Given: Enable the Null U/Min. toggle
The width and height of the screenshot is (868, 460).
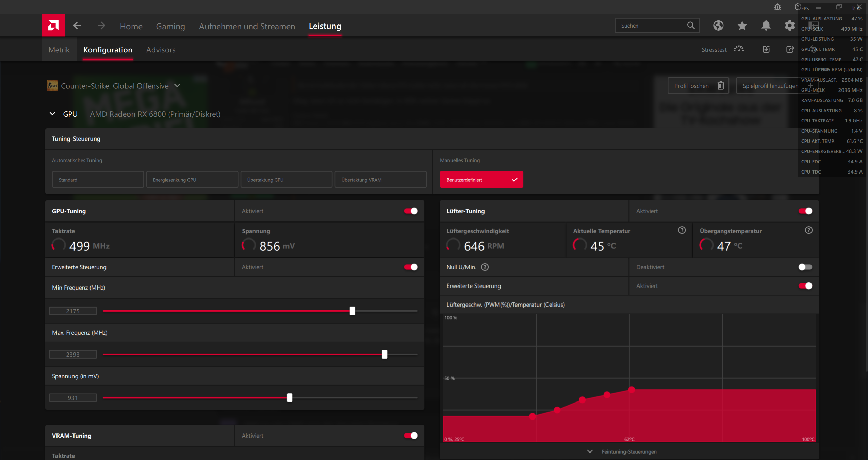Looking at the screenshot, I should (x=805, y=267).
